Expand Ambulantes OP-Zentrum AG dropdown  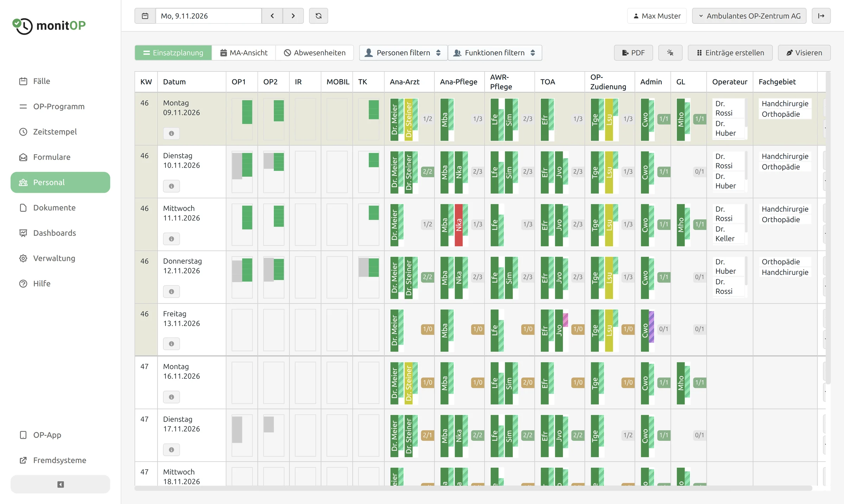tap(749, 16)
